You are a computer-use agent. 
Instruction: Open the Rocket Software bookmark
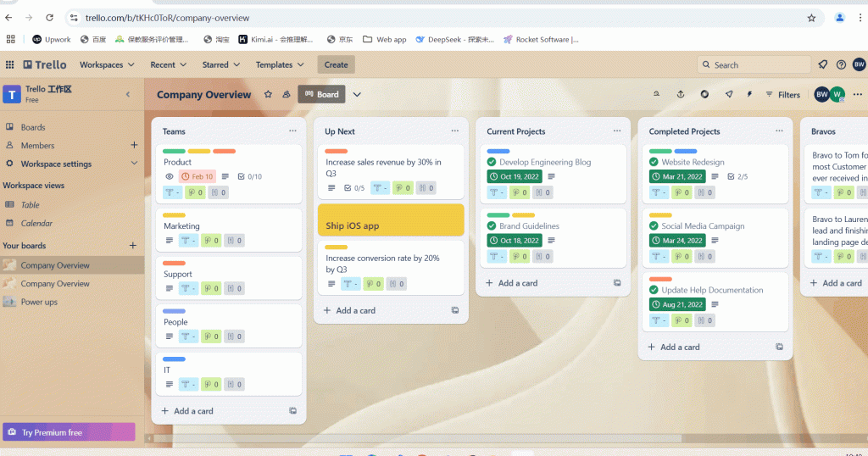point(541,39)
